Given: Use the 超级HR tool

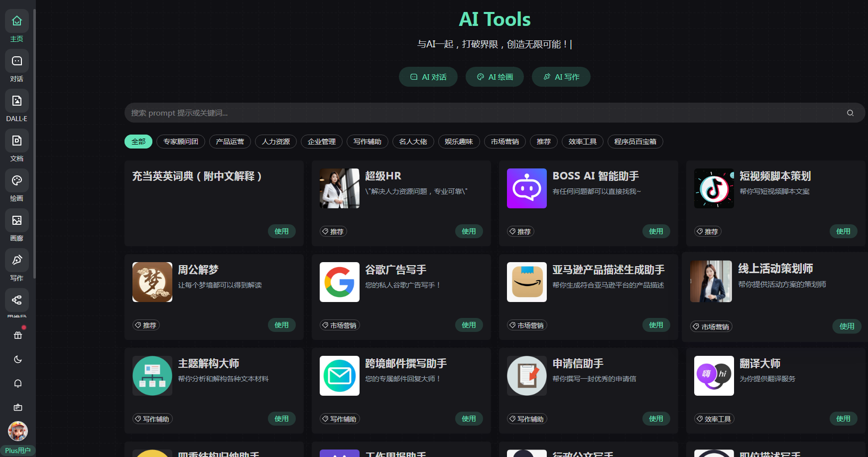Looking at the screenshot, I should (469, 231).
